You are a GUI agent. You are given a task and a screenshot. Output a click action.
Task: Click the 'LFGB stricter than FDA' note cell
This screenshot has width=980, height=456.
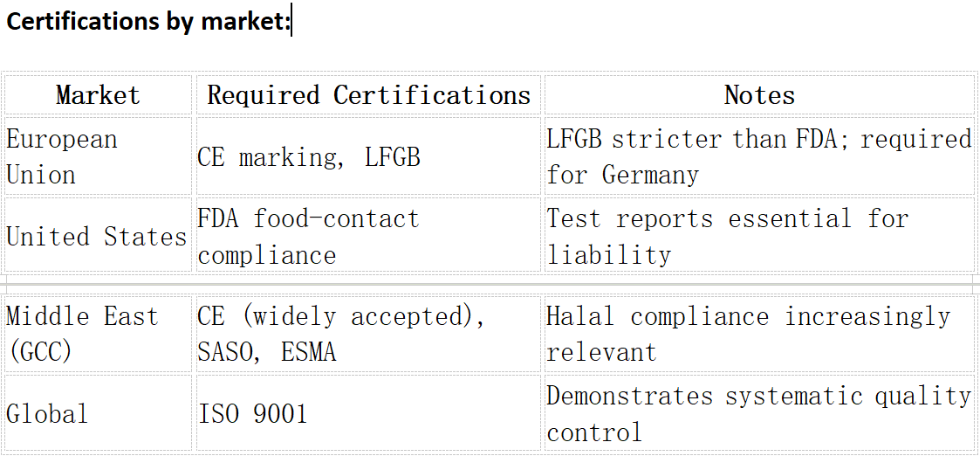[758, 156]
